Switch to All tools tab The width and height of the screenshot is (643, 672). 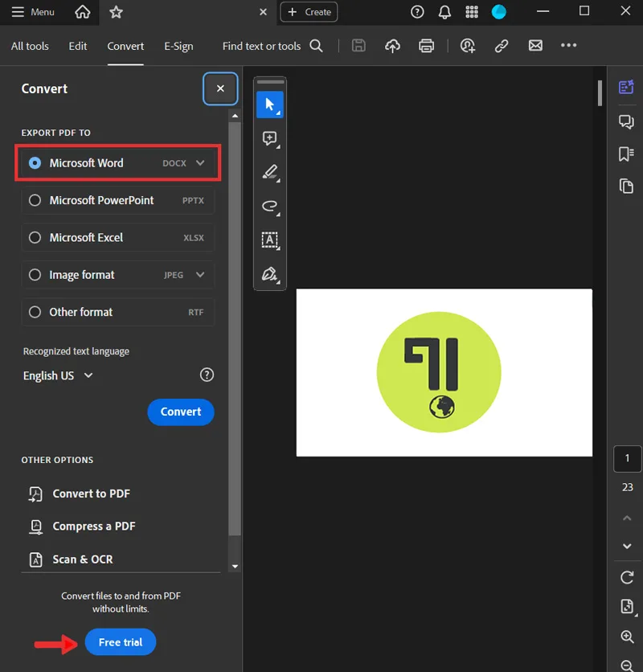[x=30, y=46]
